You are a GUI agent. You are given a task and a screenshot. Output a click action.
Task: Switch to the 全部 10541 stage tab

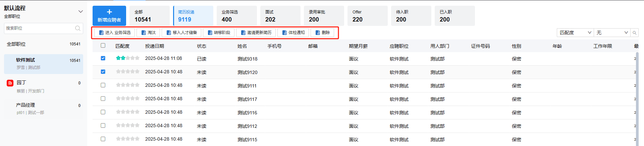(x=150, y=16)
